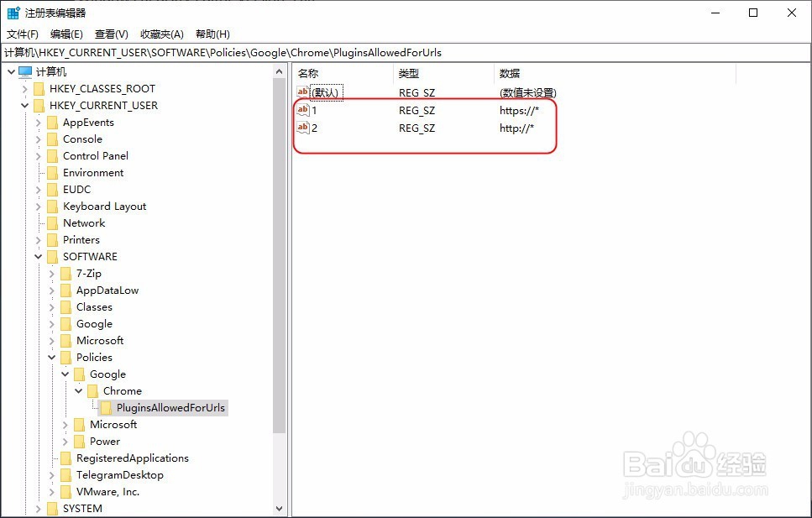Image resolution: width=812 pixels, height=518 pixels.
Task: Minimize the Registry Editor window
Action: click(715, 13)
